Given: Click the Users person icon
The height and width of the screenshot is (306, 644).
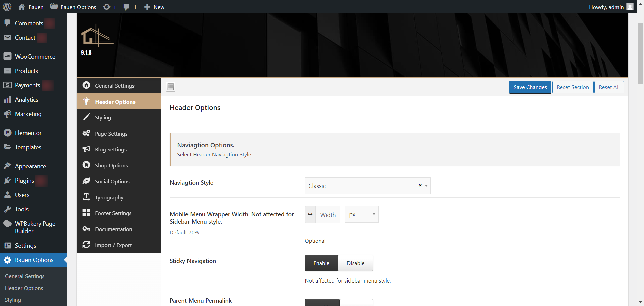Looking at the screenshot, I should [7, 195].
